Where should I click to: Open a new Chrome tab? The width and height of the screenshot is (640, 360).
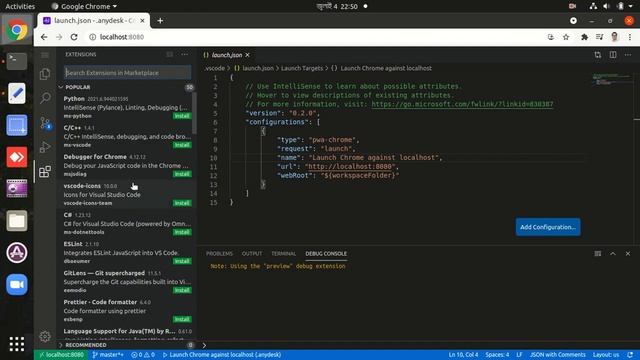pyautogui.click(x=160, y=20)
